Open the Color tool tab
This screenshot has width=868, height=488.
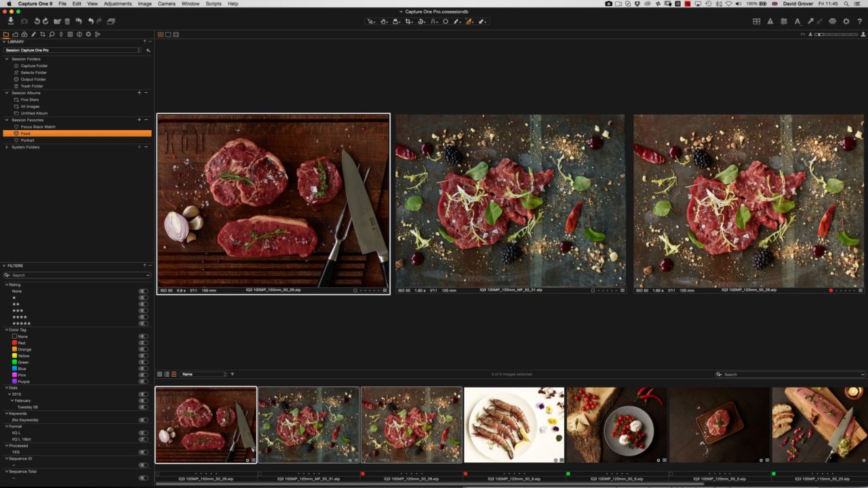tap(24, 34)
